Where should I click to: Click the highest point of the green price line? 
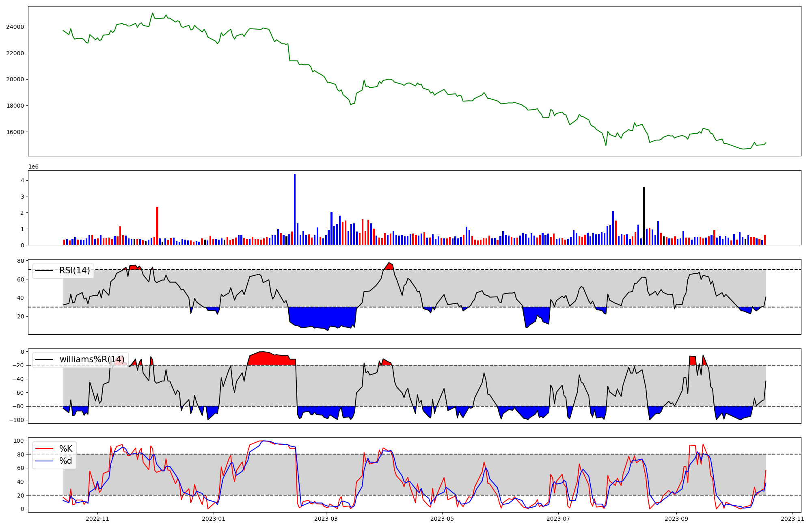[153, 13]
